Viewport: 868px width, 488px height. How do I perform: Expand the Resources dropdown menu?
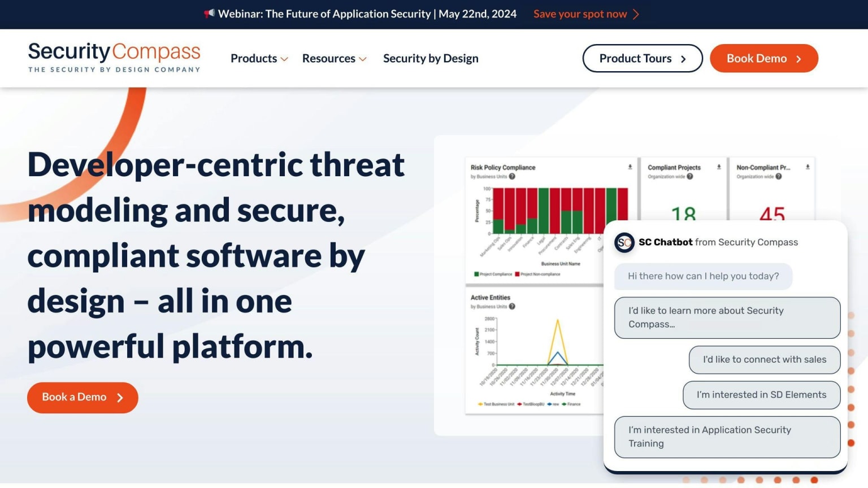point(335,58)
